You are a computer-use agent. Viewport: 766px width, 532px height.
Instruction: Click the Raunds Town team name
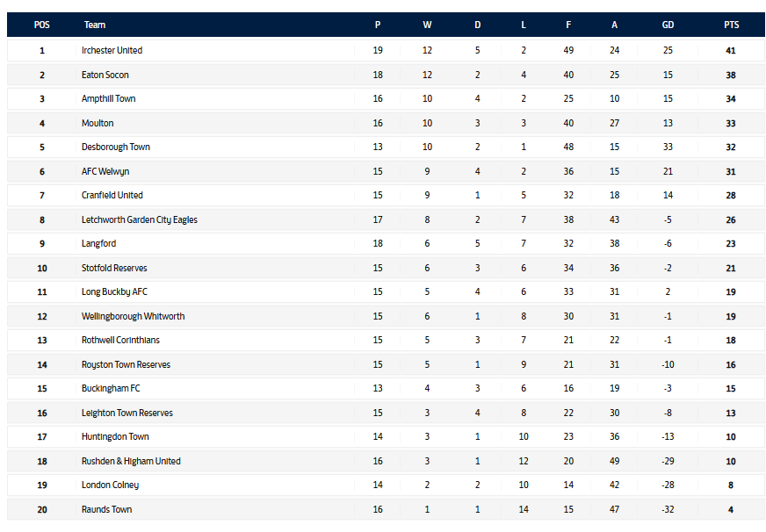pyautogui.click(x=108, y=509)
